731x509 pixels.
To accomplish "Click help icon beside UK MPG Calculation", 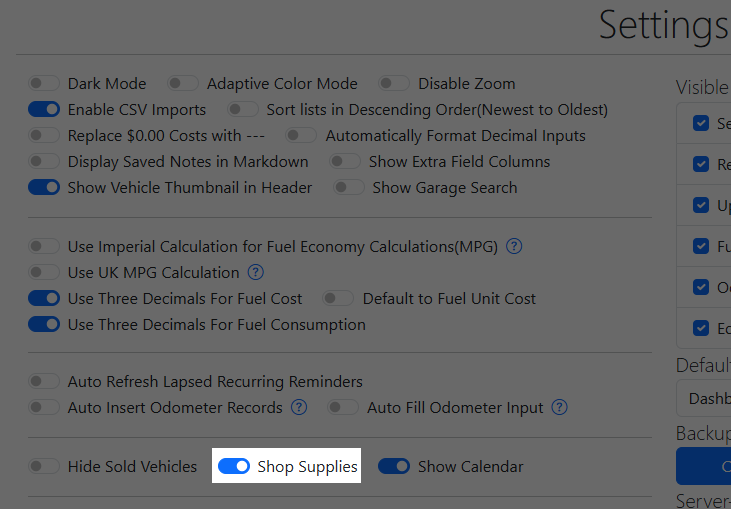I will [256, 272].
